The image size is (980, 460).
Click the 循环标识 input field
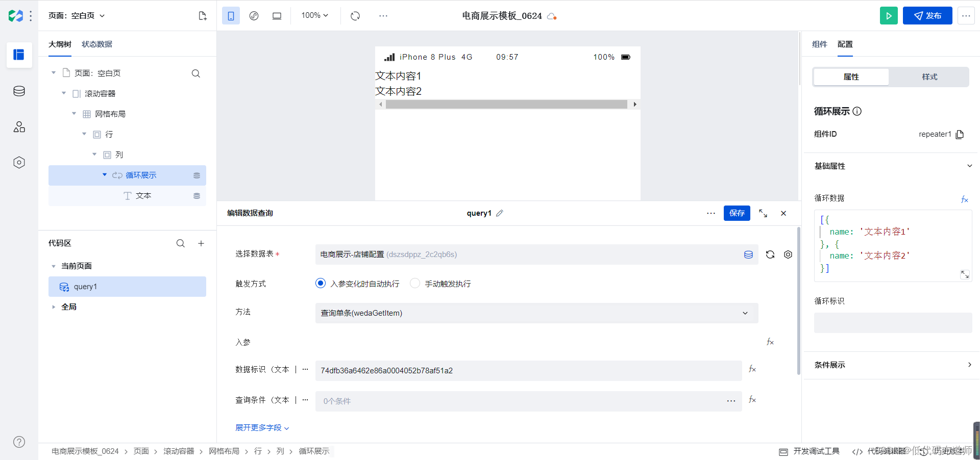pyautogui.click(x=893, y=323)
